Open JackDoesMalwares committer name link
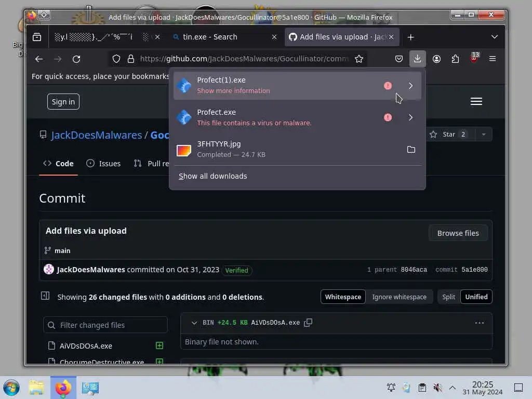 pyautogui.click(x=91, y=270)
